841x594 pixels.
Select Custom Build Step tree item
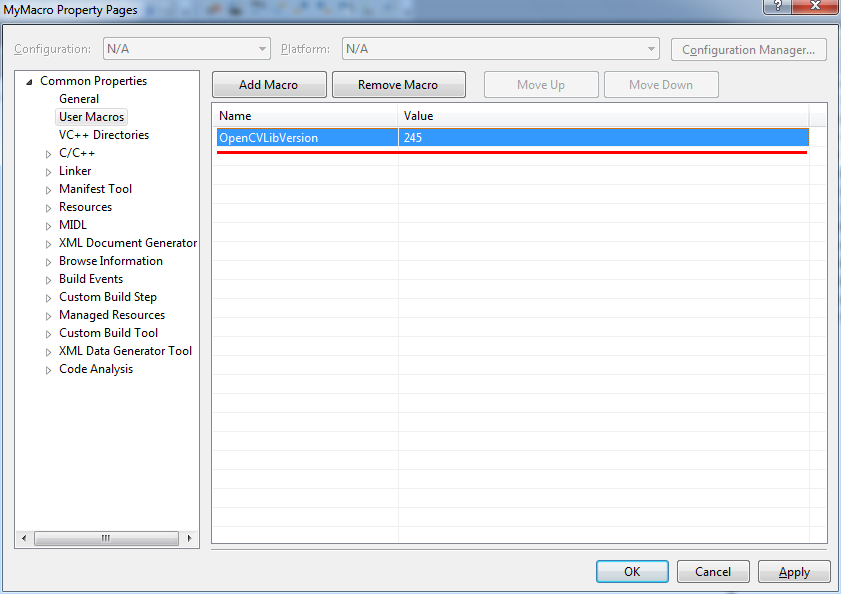pos(108,297)
